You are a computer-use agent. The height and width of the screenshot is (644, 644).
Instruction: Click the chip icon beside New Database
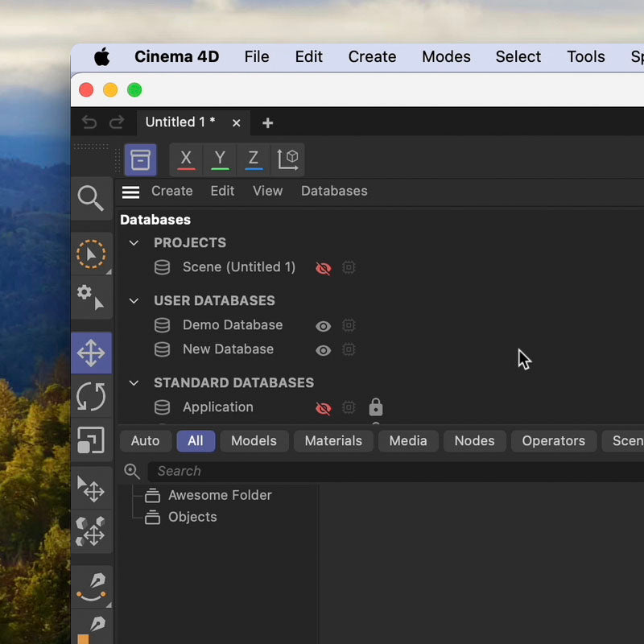point(349,349)
